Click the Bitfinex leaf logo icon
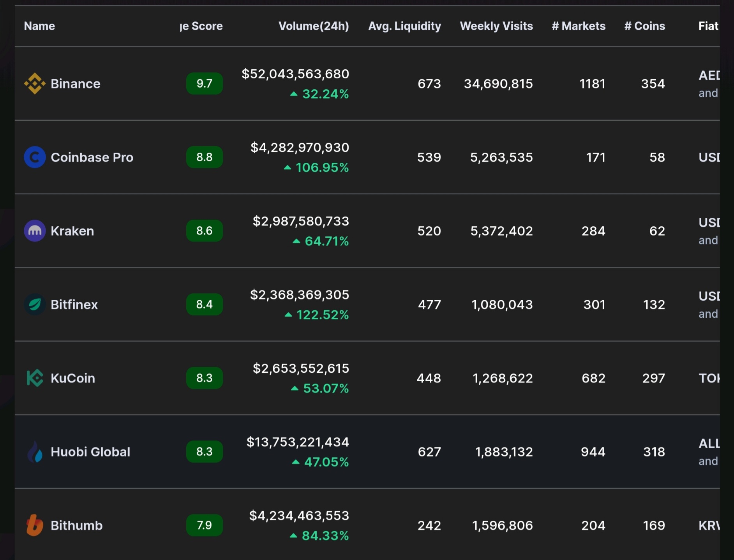Screen dimensions: 734x560 [x=35, y=305]
